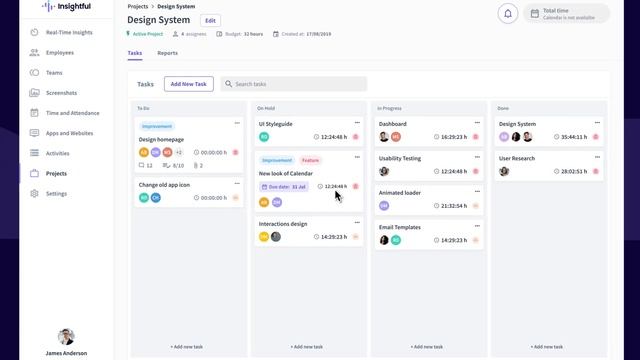Open options menu on UI Styleguide card
The width and height of the screenshot is (640, 360).
[x=357, y=122]
